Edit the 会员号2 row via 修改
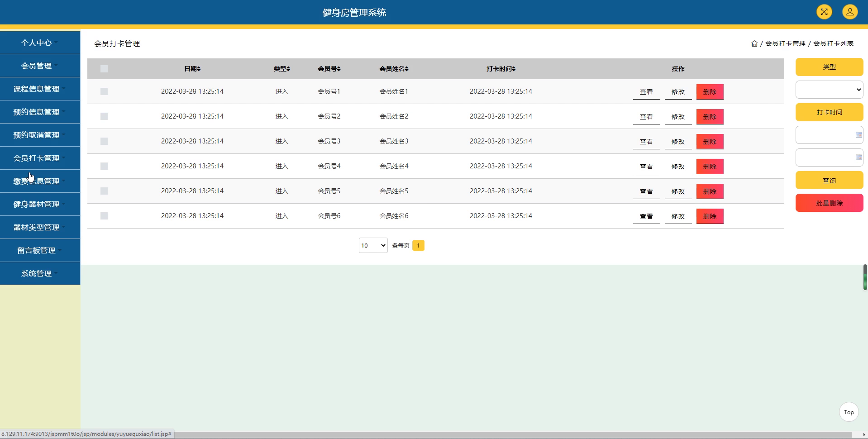The image size is (868, 439). (x=678, y=117)
